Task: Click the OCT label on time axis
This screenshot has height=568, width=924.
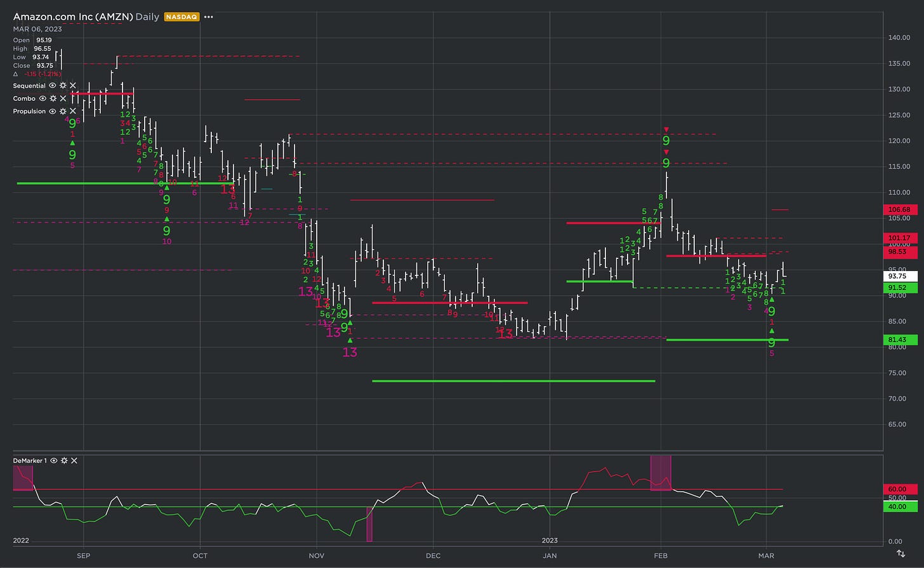Action: click(x=200, y=555)
